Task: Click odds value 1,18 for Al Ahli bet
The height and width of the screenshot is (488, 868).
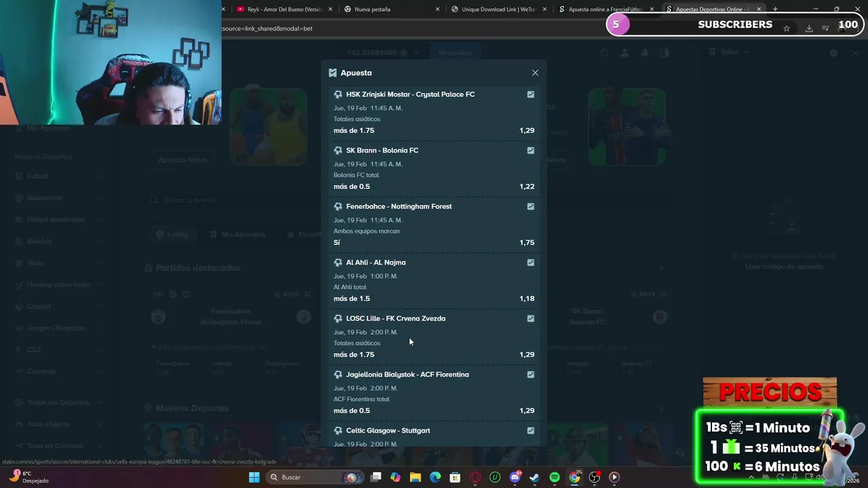Action: (527, 298)
